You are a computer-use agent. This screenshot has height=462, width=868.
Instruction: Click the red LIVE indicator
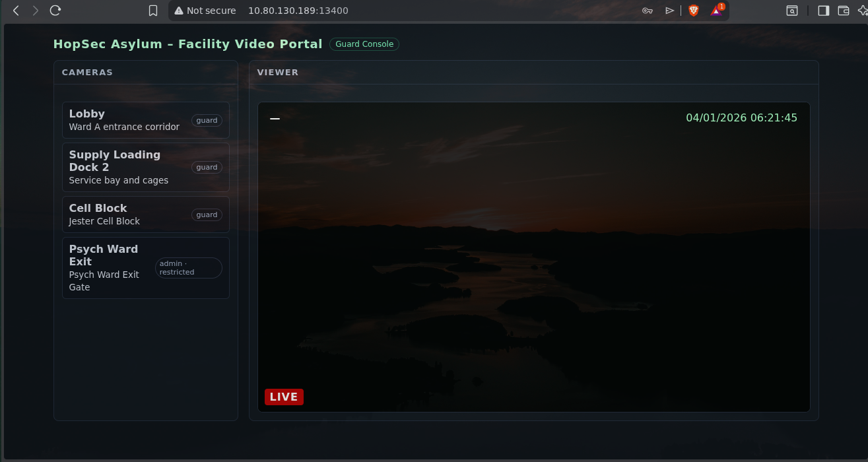[x=284, y=397]
